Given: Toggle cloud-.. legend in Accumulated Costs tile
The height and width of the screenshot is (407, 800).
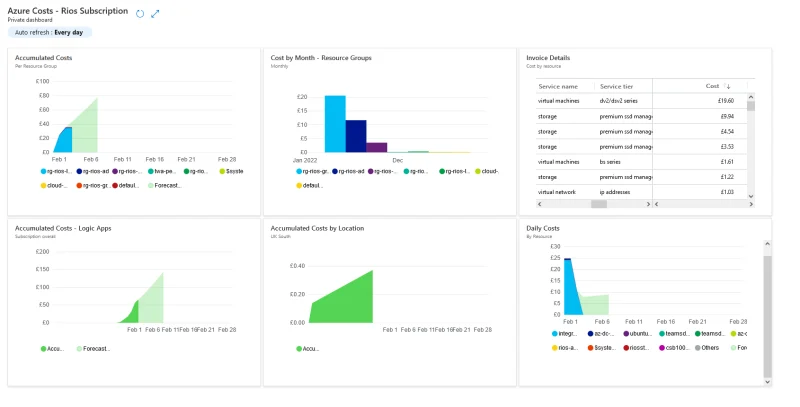Looking at the screenshot, I should click(54, 186).
